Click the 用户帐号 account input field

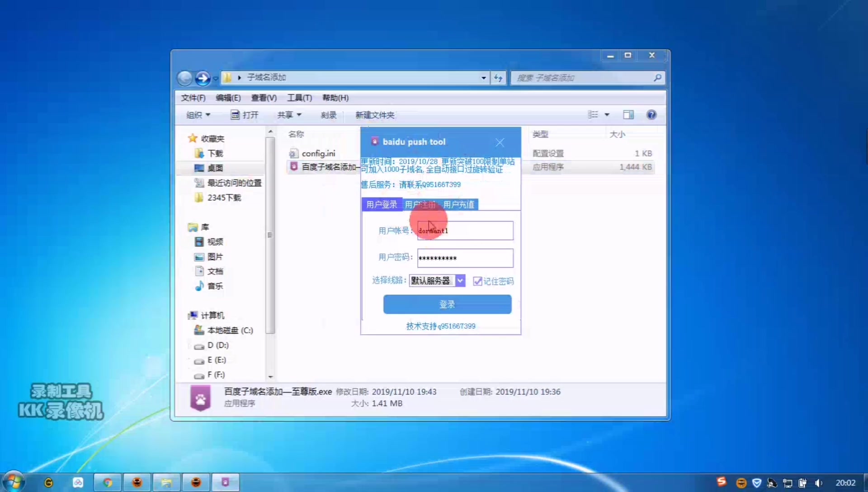(x=465, y=231)
